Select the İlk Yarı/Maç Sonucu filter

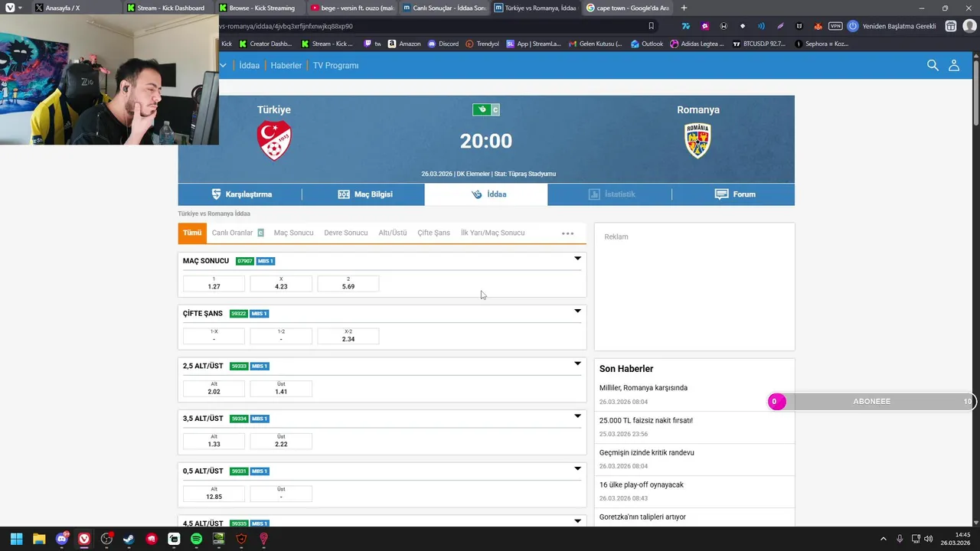coord(492,233)
